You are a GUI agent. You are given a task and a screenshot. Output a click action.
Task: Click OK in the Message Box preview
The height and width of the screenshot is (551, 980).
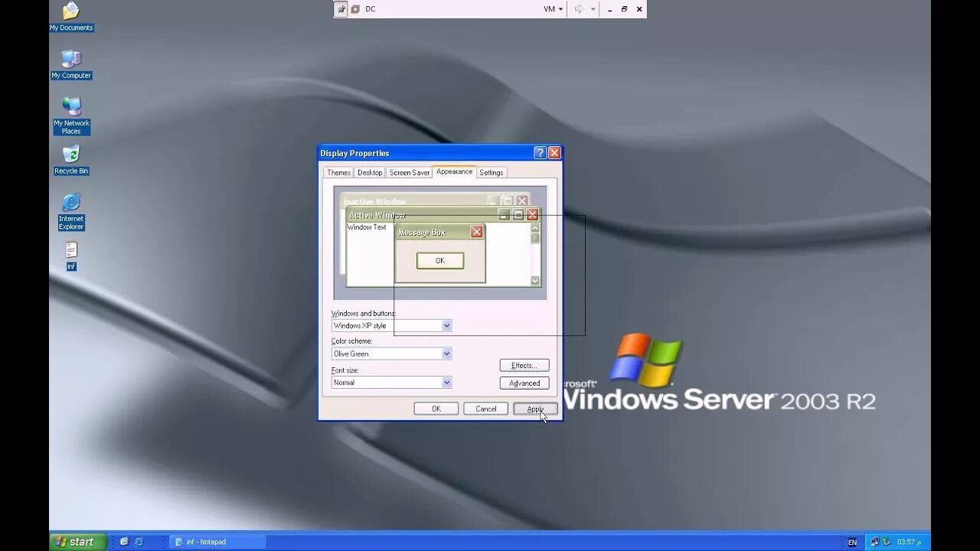[440, 261]
